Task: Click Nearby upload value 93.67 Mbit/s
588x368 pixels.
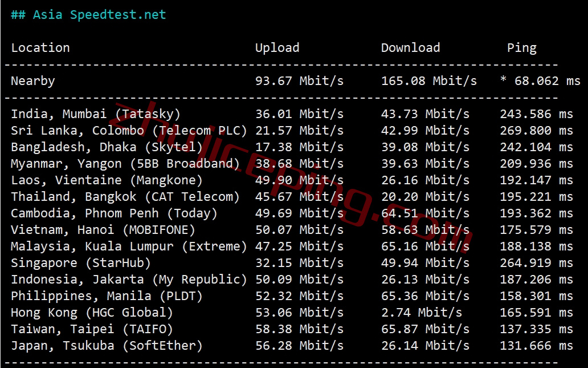Action: point(299,81)
